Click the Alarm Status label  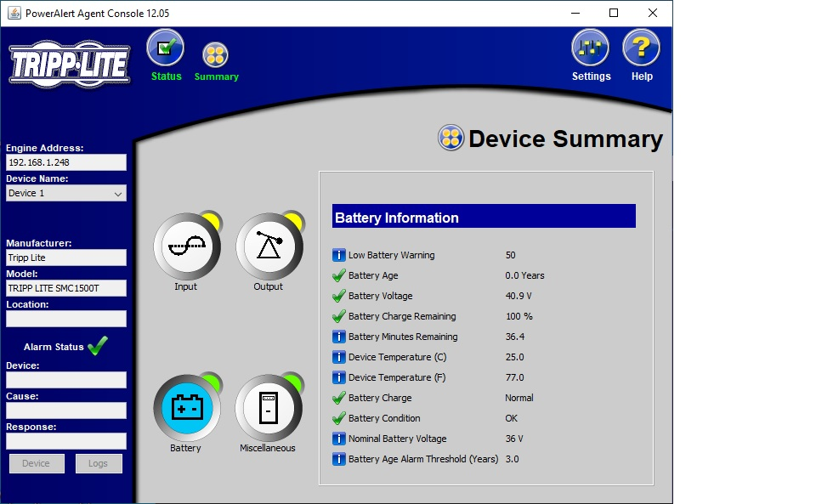tap(54, 347)
